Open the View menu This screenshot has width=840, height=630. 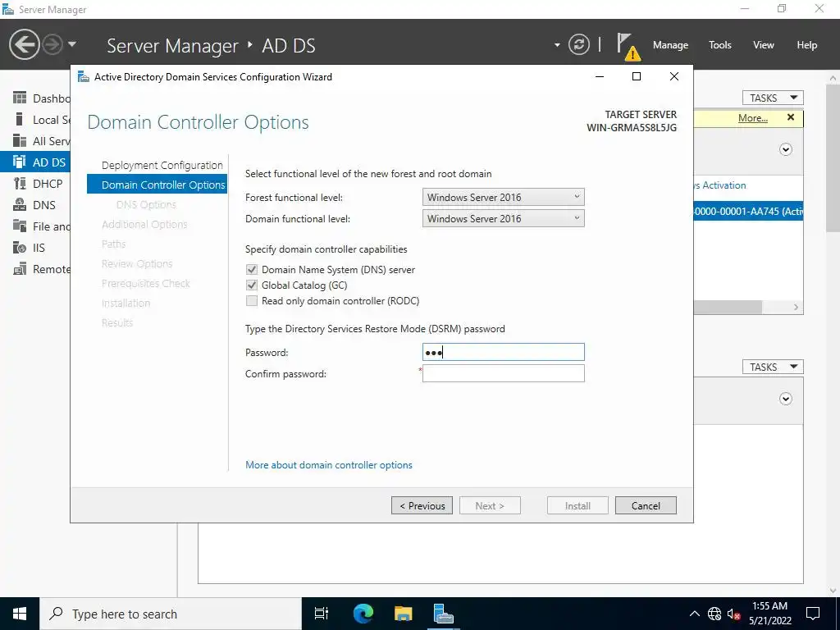coord(764,45)
